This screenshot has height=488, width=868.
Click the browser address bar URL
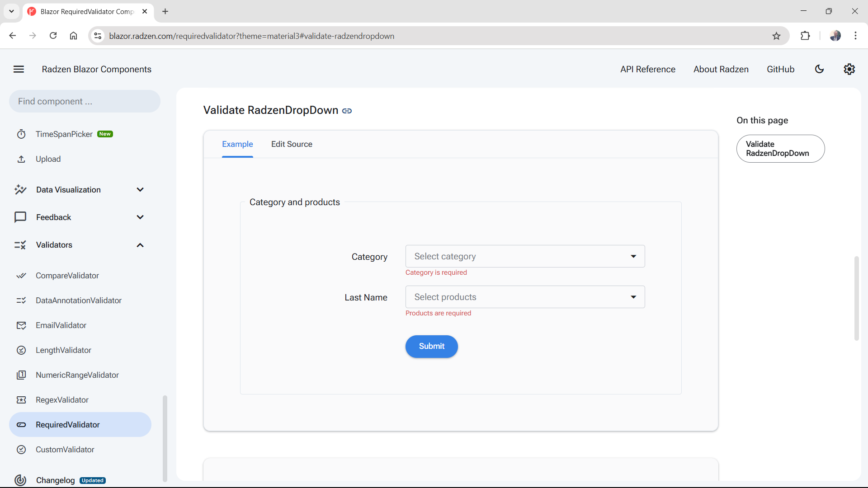pos(251,36)
